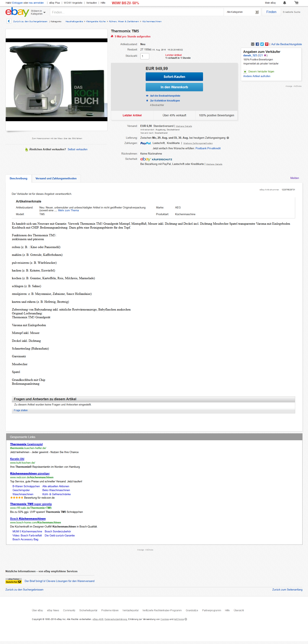Click Andere Artikel aufrufen link

[x=257, y=76]
